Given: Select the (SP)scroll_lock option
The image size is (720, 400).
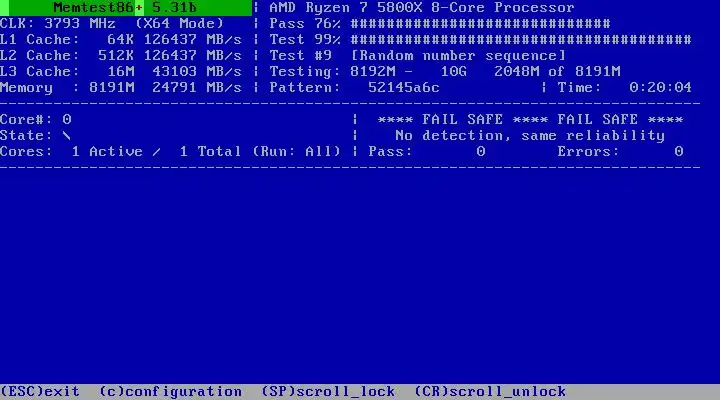Looking at the screenshot, I should point(328,391).
